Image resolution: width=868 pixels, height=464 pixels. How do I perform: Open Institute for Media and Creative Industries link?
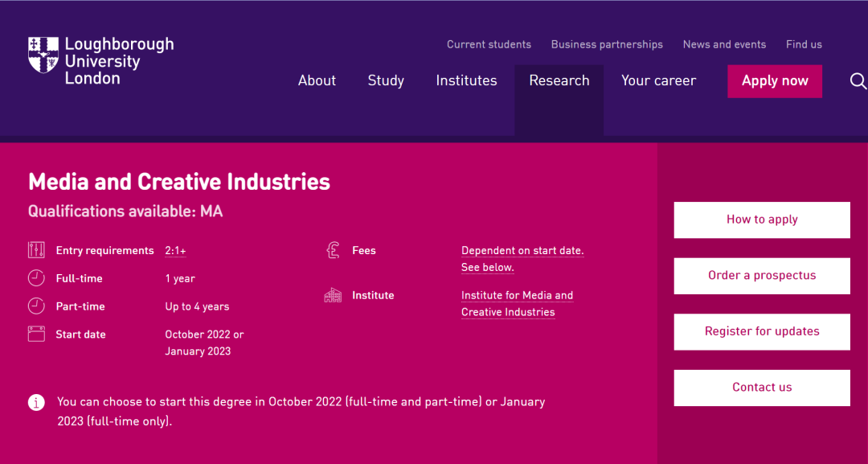coord(517,304)
